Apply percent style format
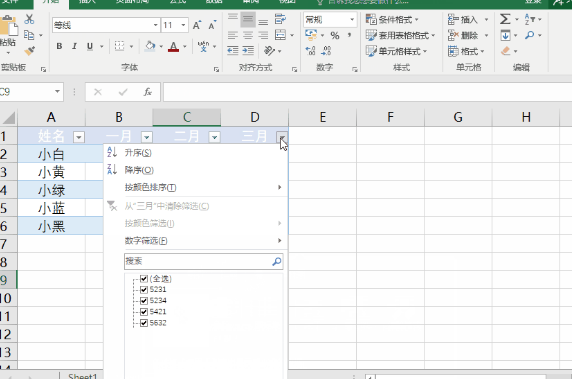572x379 pixels. tap(335, 35)
